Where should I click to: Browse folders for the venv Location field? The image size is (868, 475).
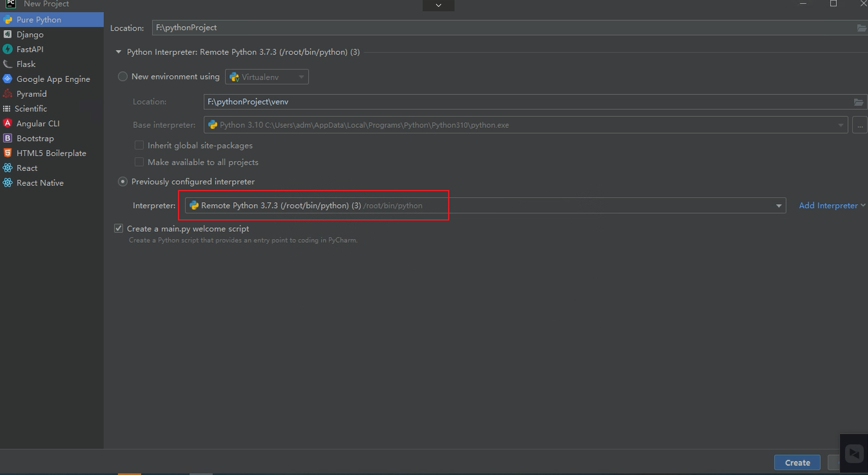(x=858, y=102)
